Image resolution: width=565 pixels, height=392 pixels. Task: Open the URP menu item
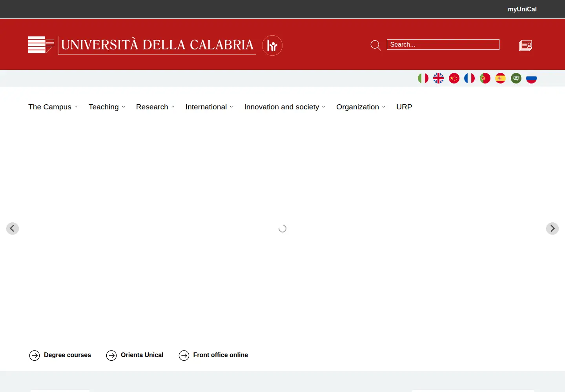(404, 107)
